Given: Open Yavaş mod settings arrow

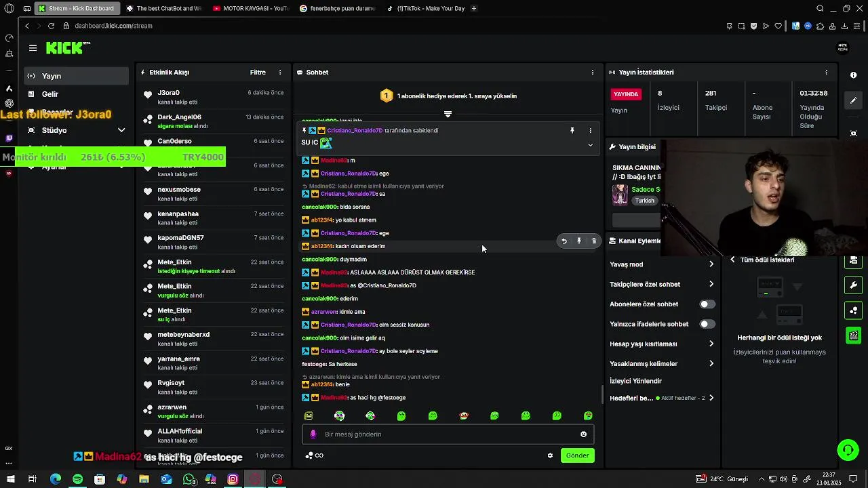Looking at the screenshot, I should pyautogui.click(x=711, y=264).
